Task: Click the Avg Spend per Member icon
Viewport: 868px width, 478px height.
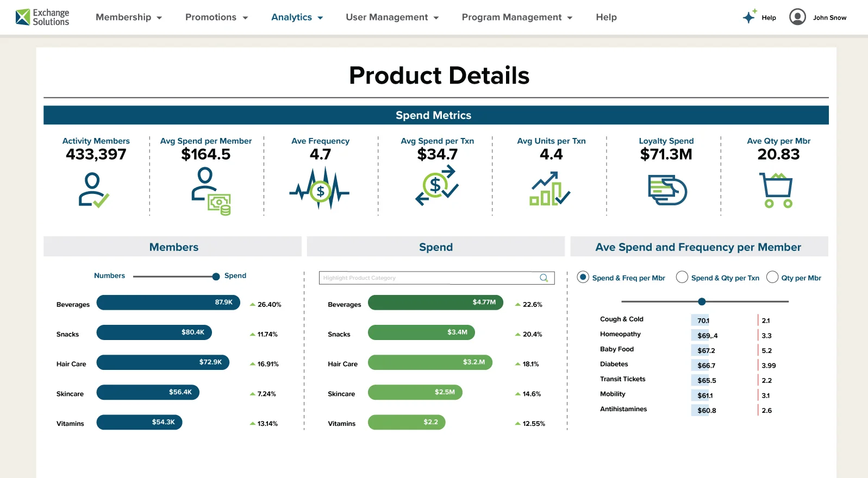Action: click(210, 191)
